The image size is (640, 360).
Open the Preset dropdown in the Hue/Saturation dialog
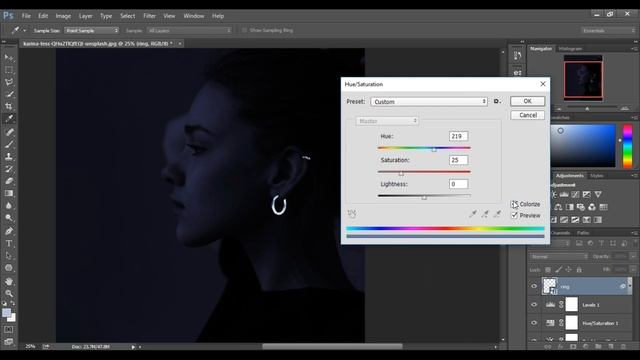pyautogui.click(x=429, y=102)
